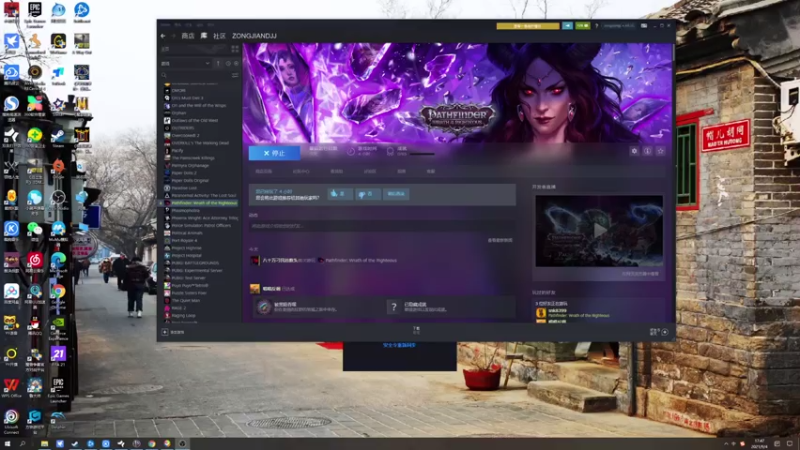Open WPS Office desktop icon
Viewport: 800px width, 450px height.
(x=11, y=388)
